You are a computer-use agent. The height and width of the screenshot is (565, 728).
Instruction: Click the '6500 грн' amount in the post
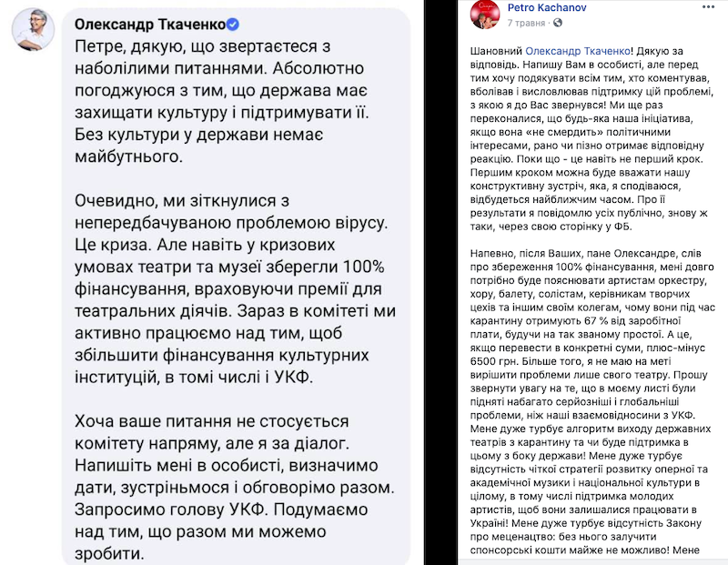coord(491,361)
